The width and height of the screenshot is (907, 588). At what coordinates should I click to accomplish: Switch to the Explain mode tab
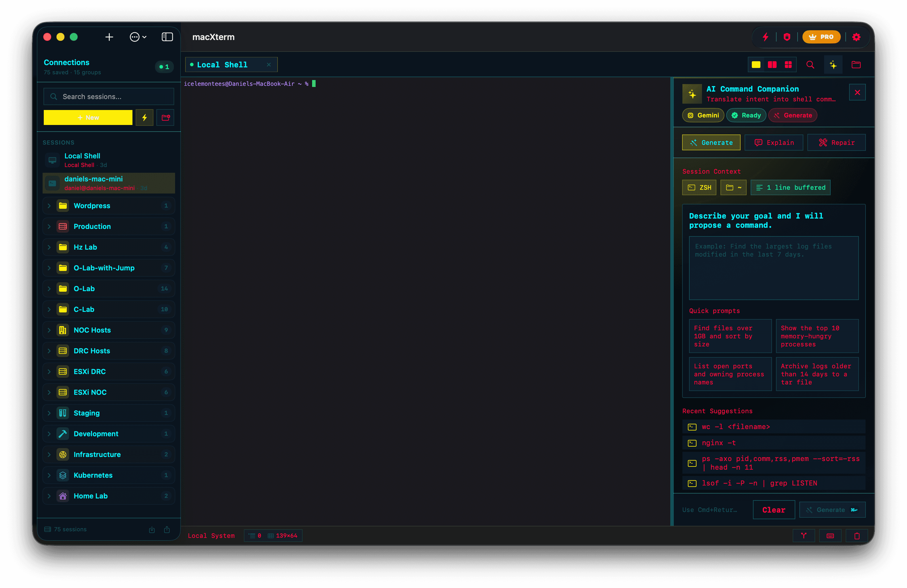[x=774, y=143]
